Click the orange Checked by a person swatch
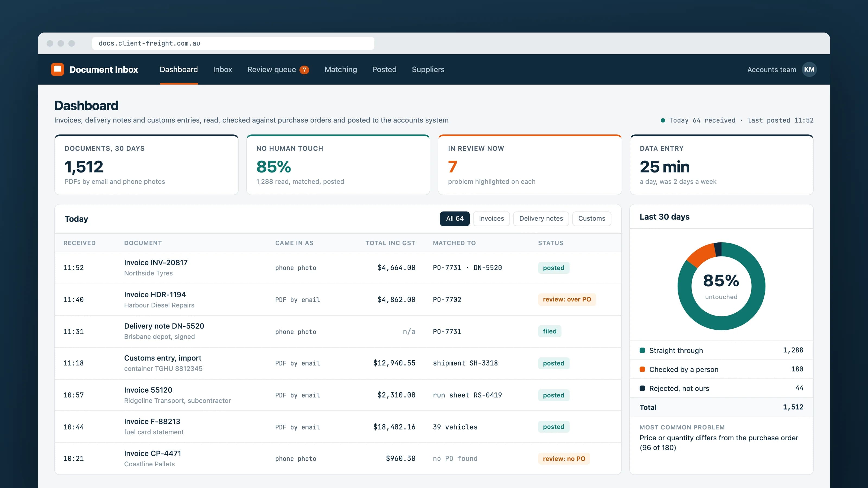The height and width of the screenshot is (488, 868). [642, 370]
